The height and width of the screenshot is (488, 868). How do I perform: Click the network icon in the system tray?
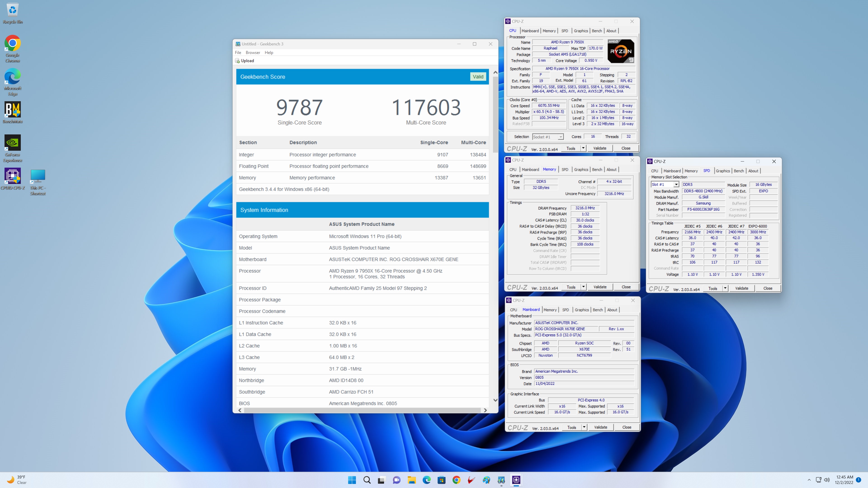point(818,480)
